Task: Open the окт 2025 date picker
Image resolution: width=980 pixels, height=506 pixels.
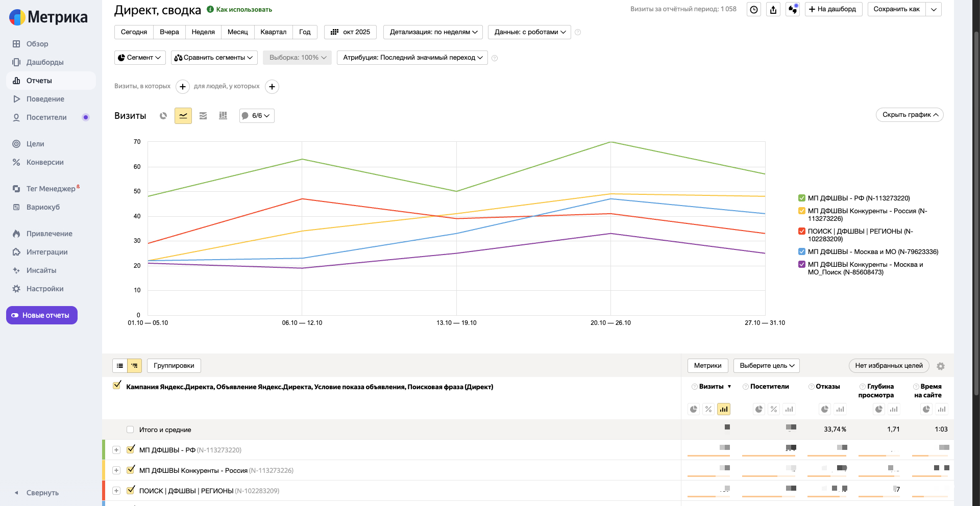Action: tap(351, 32)
